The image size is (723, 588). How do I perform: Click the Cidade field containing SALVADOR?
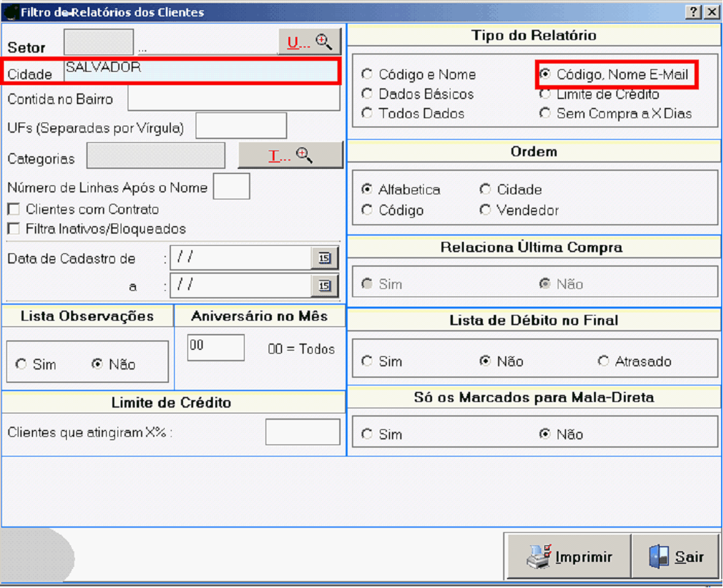pyautogui.click(x=201, y=71)
